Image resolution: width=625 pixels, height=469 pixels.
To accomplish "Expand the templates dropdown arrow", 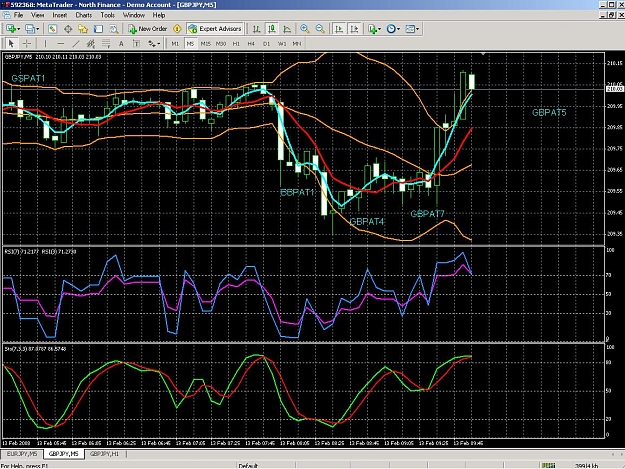I will (417, 29).
